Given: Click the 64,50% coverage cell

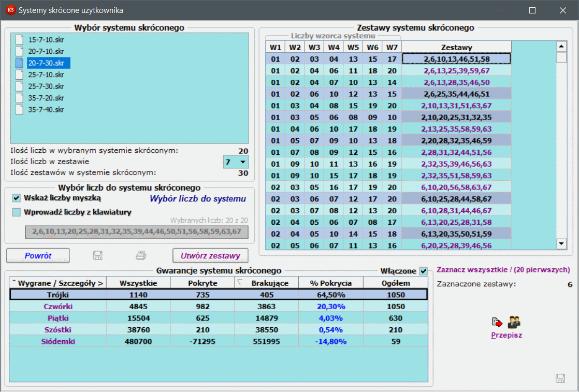Looking at the screenshot, I should [331, 295].
